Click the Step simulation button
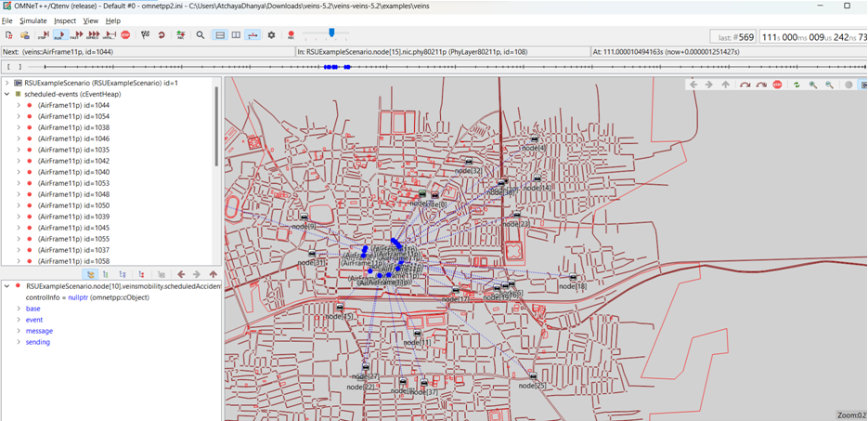868x421 pixels. coord(43,35)
